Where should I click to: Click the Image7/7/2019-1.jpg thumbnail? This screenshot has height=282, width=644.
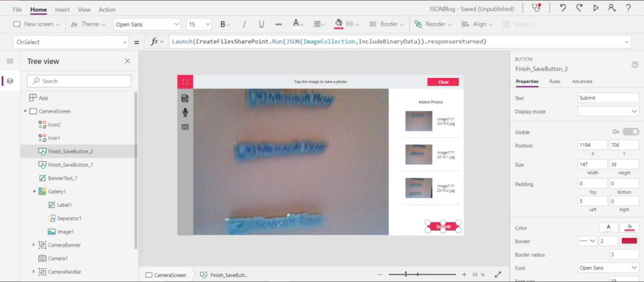[418, 155]
